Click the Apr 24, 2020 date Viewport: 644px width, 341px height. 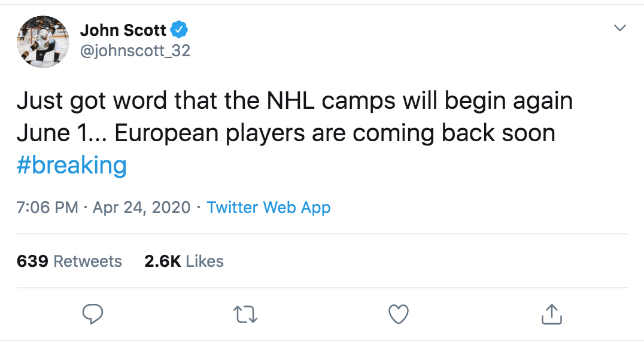point(142,208)
